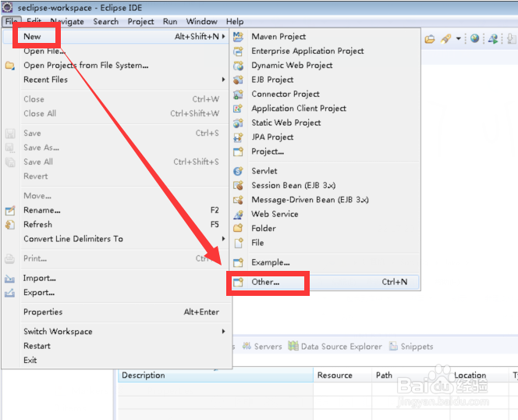Open the Window menu

(201, 22)
